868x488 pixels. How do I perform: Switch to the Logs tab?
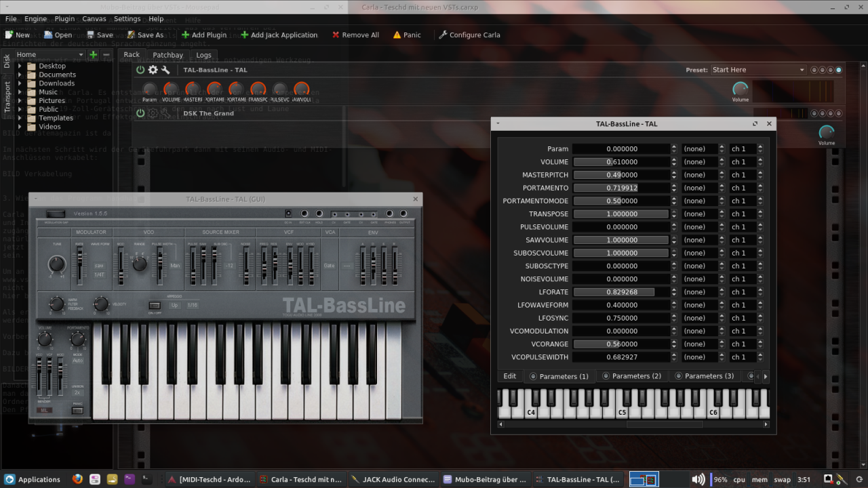[203, 55]
